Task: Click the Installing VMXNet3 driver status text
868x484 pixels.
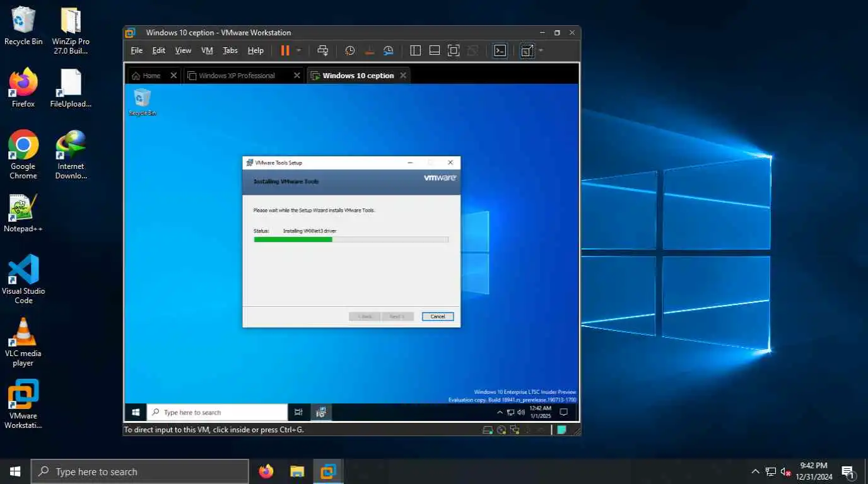Action: pyautogui.click(x=310, y=231)
